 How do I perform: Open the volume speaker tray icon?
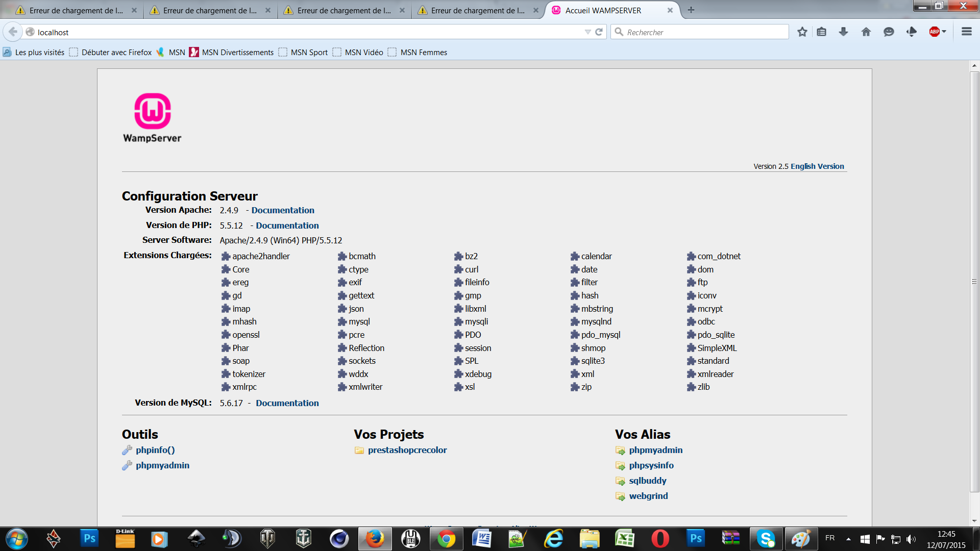[911, 539]
